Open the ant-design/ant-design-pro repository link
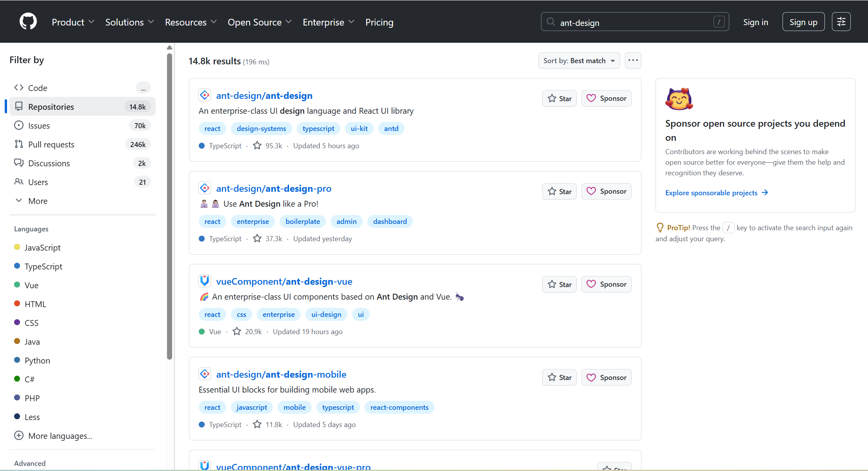The image size is (868, 471). pyautogui.click(x=274, y=188)
